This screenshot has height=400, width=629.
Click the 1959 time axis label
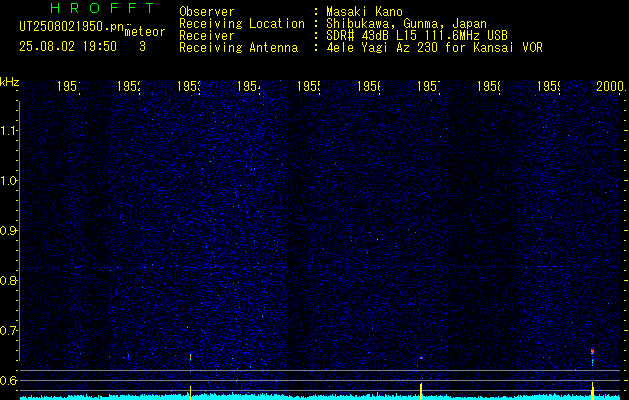(549, 87)
